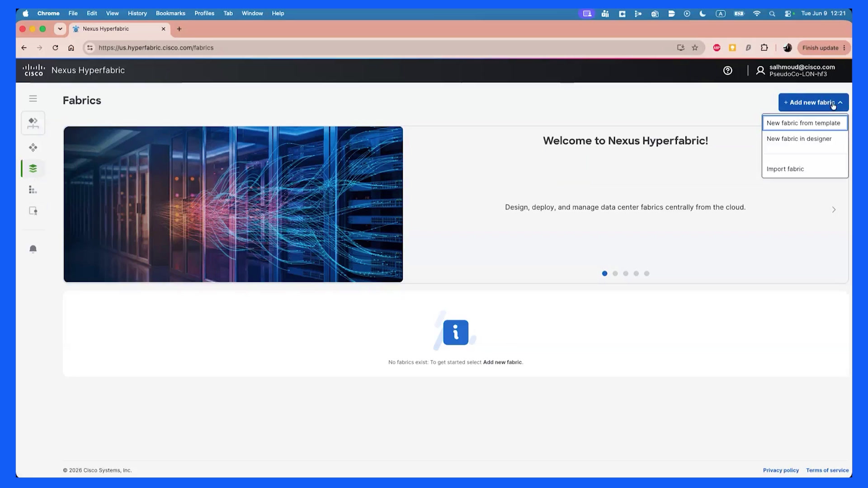The height and width of the screenshot is (488, 868).
Task: Click the Nexus Hyperfabric header title
Action: tap(88, 70)
